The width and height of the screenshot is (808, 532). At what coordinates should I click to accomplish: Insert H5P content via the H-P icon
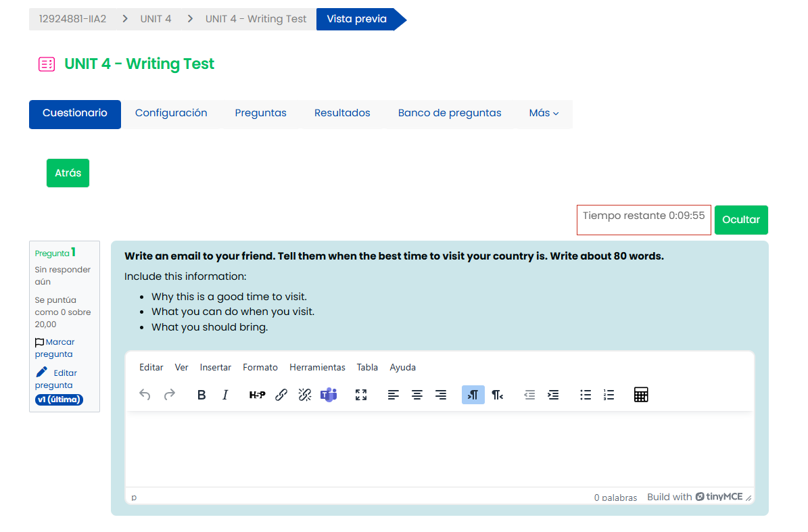pyautogui.click(x=257, y=395)
